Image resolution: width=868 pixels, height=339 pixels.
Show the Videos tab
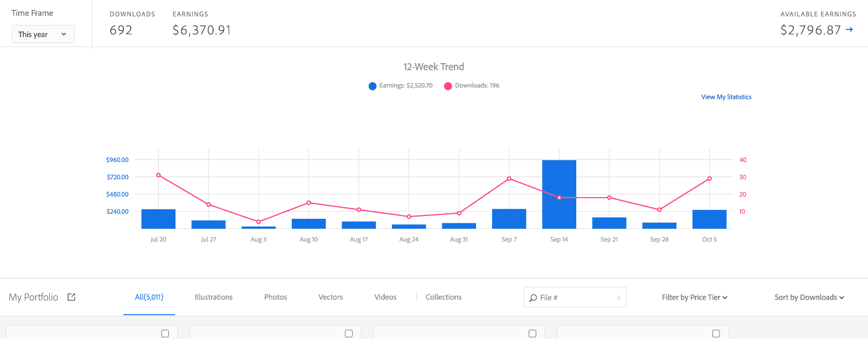(385, 297)
